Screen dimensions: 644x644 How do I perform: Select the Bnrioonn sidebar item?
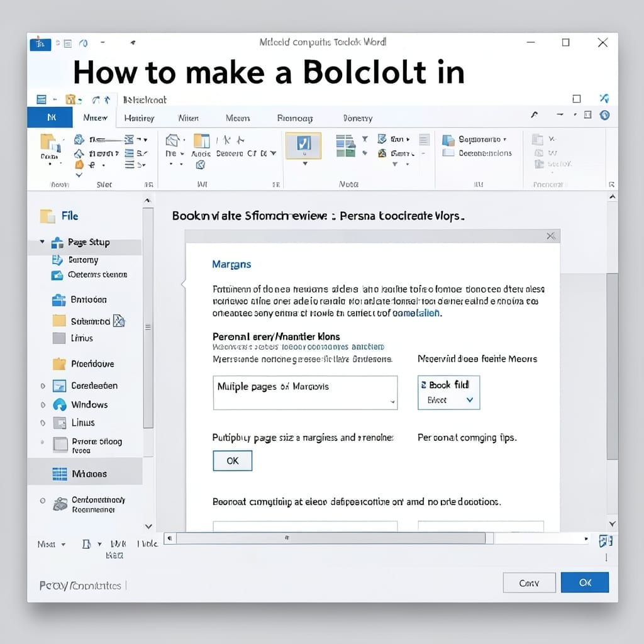point(80,300)
